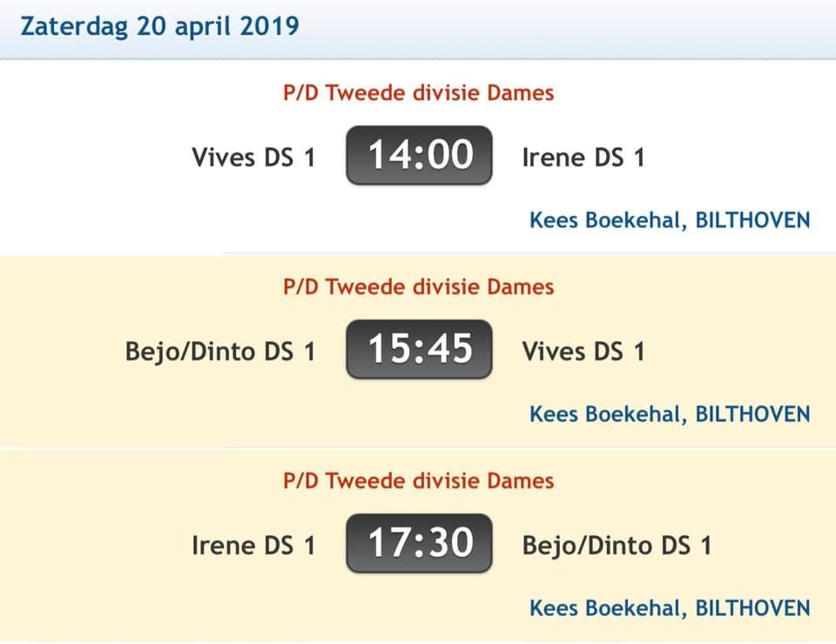
Task: Open the 17:30 match time badge
Action: point(419,544)
